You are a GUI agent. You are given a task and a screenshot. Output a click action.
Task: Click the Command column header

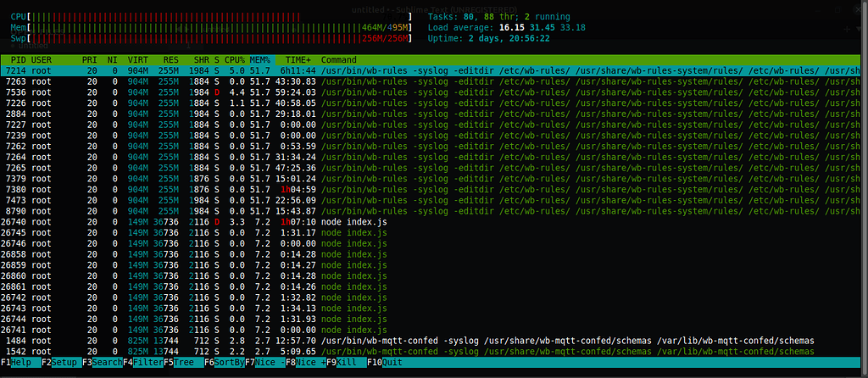point(339,60)
